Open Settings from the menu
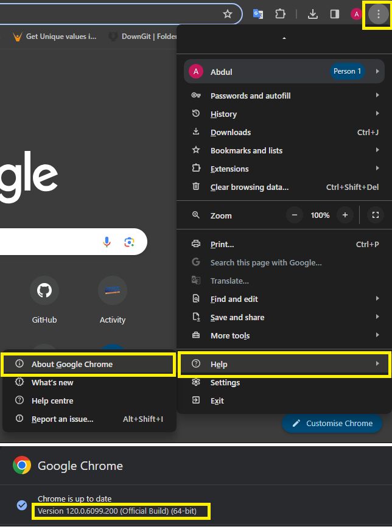392x532 pixels. click(x=284, y=382)
